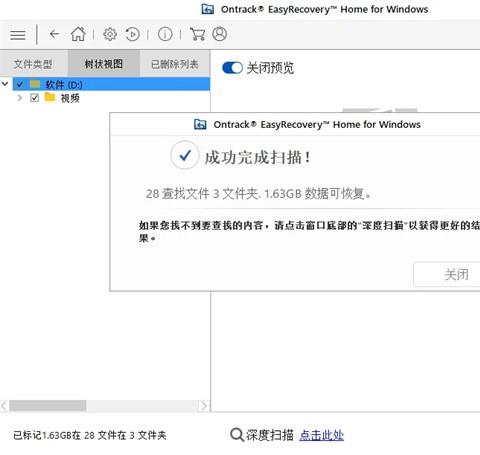Viewport: 480px width, 455px height.
Task: Open the information icon
Action: [165, 34]
